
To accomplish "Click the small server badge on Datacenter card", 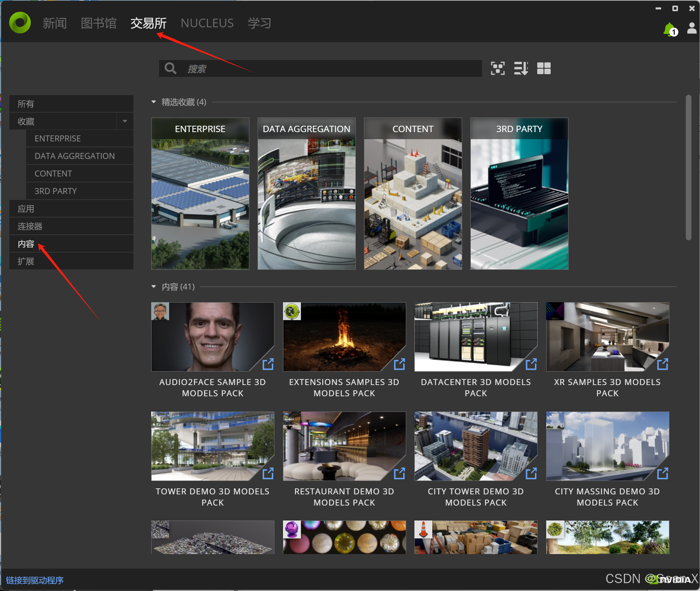I will (423, 311).
